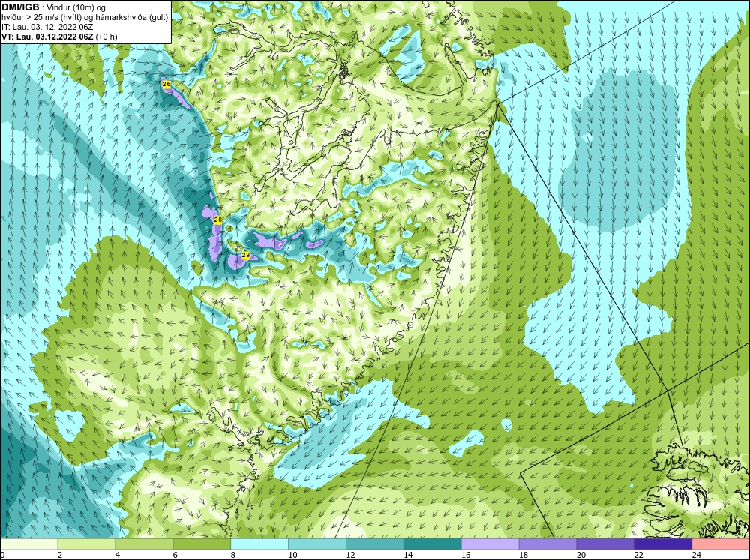This screenshot has width=750, height=560.
Task: Click the legend scale value 20
Action: click(x=581, y=555)
